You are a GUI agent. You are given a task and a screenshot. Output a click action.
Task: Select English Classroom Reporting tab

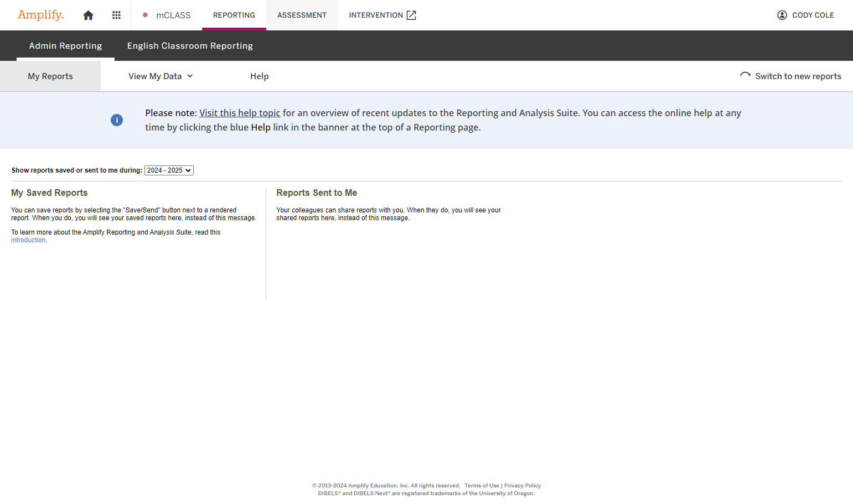(x=190, y=46)
